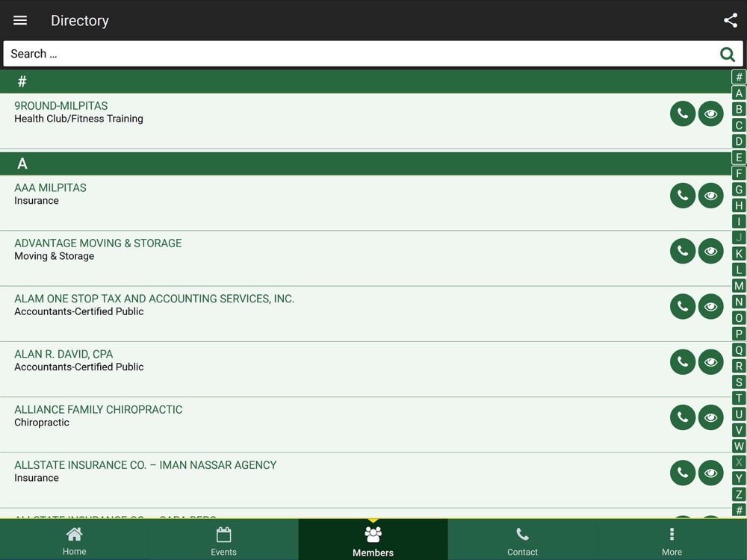The image size is (747, 560).
Task: Select the Members tab
Action: pos(373,540)
